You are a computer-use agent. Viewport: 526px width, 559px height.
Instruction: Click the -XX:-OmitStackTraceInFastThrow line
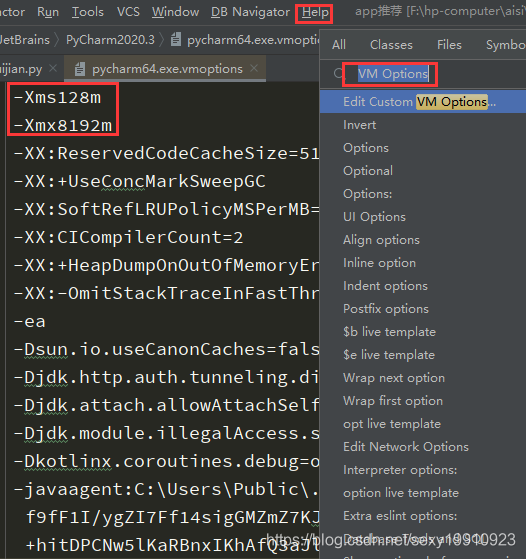point(166,293)
